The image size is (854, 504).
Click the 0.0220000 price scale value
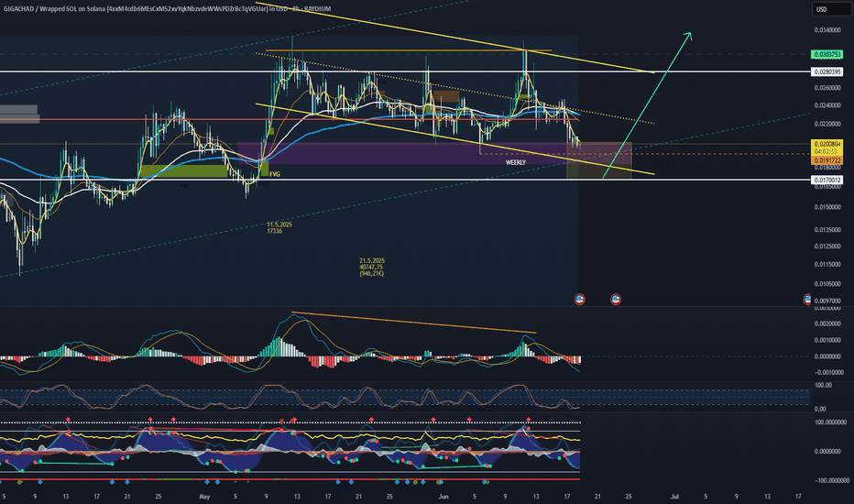coord(827,125)
